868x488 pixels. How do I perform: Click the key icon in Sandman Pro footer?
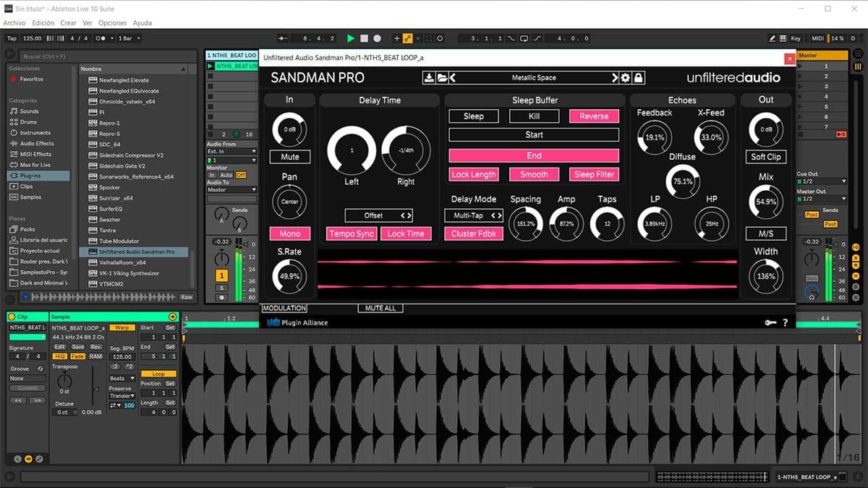770,322
